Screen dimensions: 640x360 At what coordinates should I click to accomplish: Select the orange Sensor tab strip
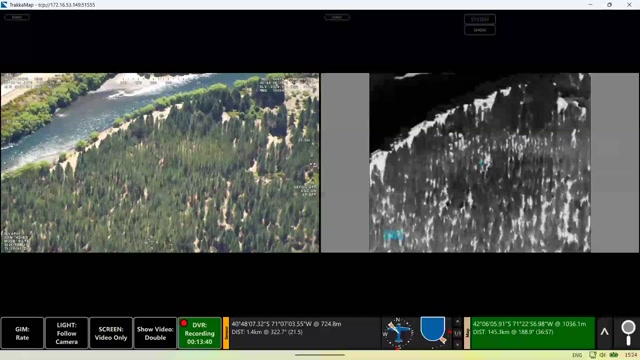(226, 333)
